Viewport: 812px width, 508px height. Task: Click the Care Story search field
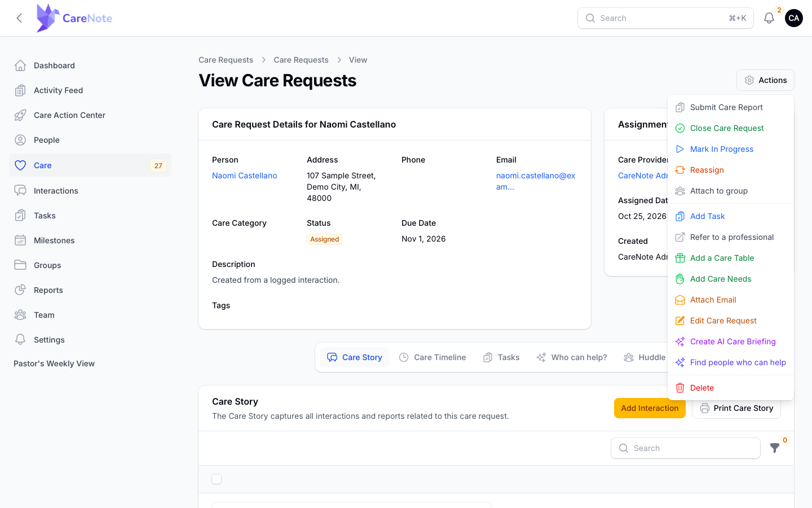click(686, 448)
